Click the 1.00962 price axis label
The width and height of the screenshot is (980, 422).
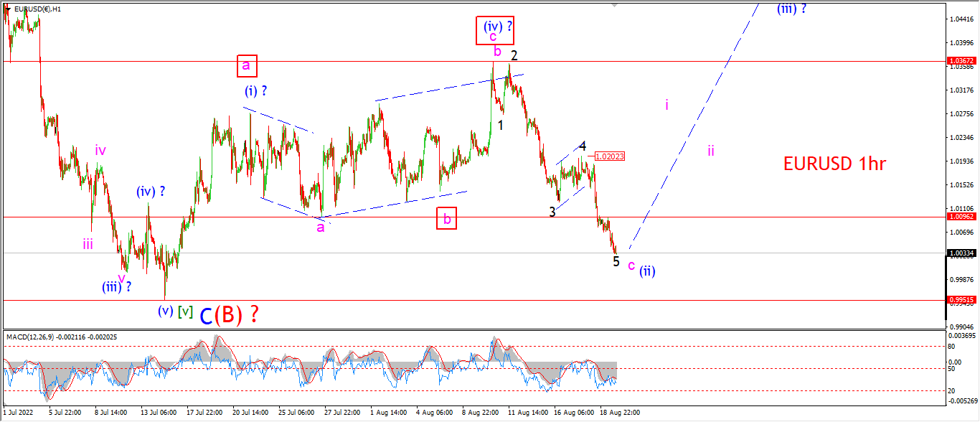[962, 216]
